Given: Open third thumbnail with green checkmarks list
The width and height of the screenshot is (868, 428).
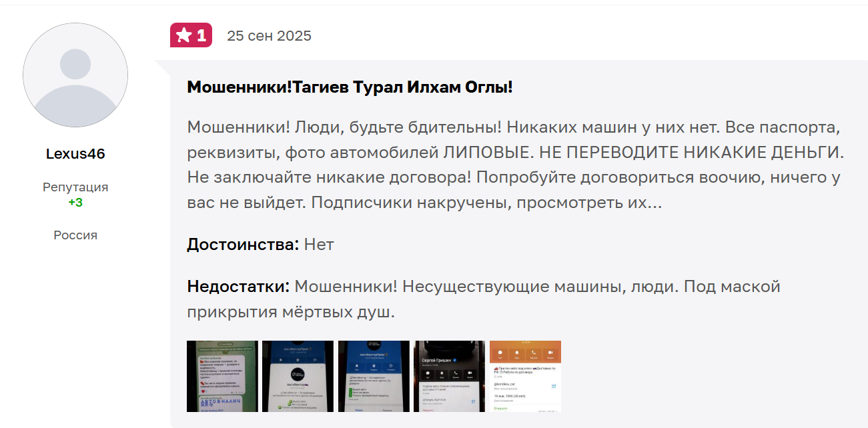Looking at the screenshot, I should click(374, 376).
